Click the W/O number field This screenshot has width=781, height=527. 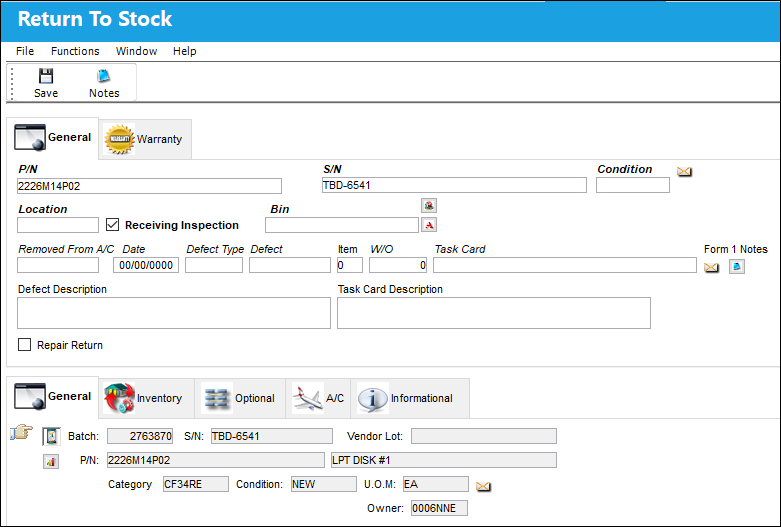[398, 265]
